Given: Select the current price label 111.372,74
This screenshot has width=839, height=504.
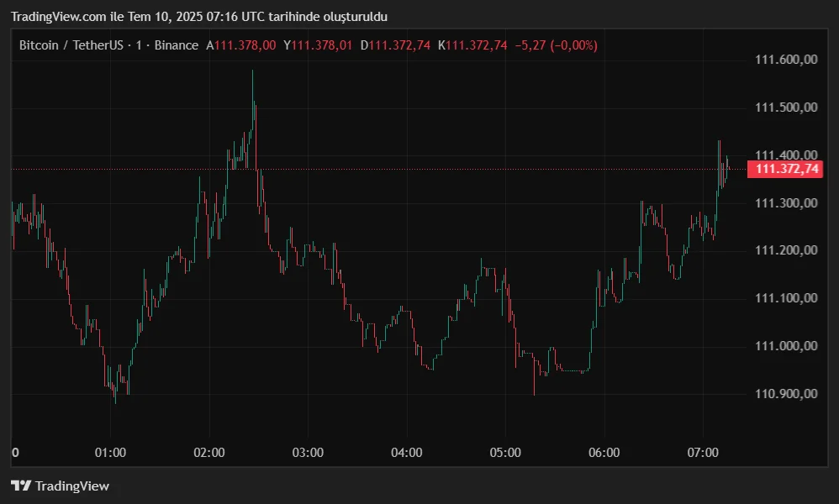Looking at the screenshot, I should pyautogui.click(x=785, y=170).
